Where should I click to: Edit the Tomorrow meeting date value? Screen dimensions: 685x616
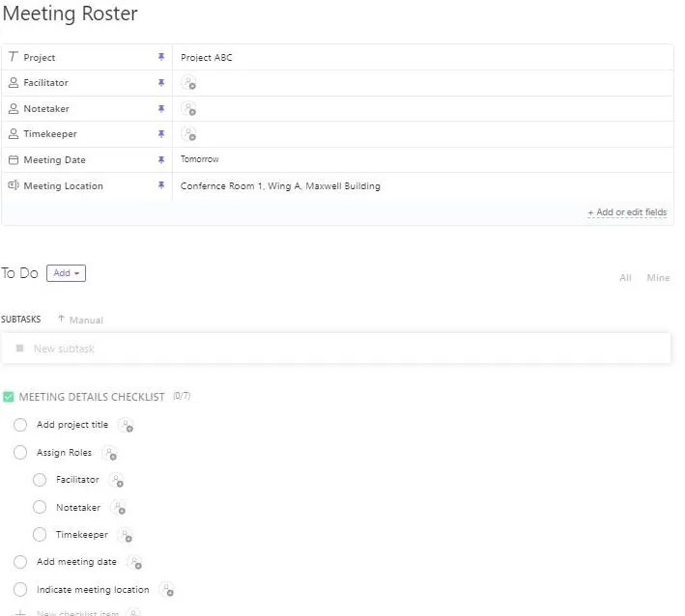coord(200,159)
